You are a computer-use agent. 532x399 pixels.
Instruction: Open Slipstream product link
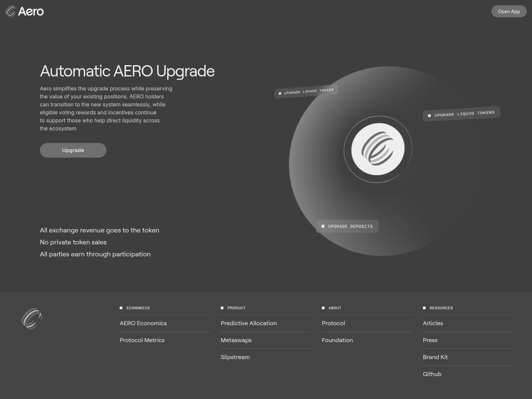point(235,357)
